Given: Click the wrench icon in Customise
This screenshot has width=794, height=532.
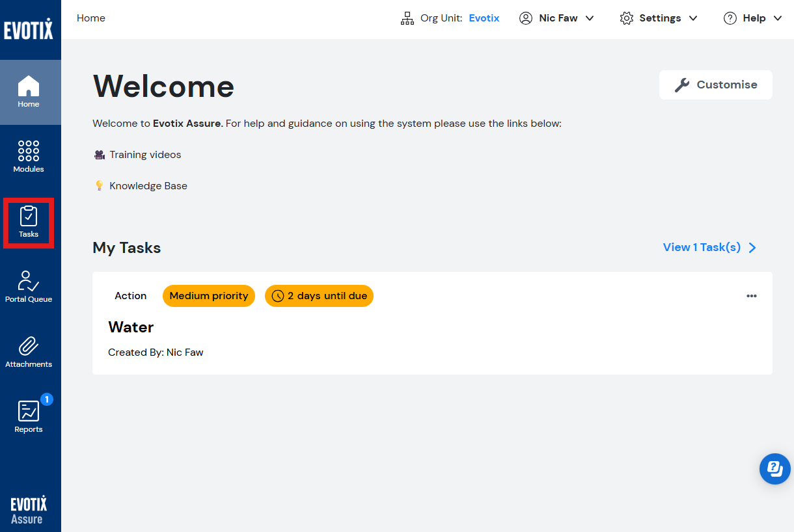Looking at the screenshot, I should tap(681, 85).
